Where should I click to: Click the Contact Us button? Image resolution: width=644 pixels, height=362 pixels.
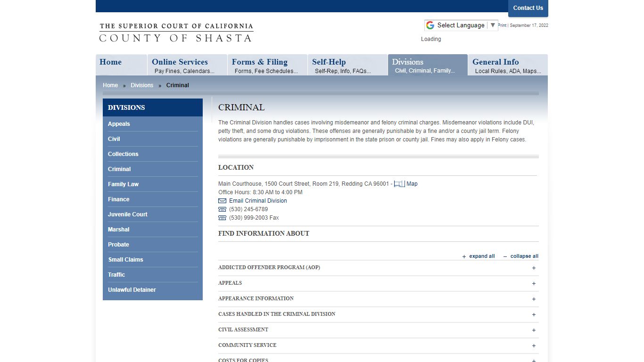pyautogui.click(x=528, y=8)
